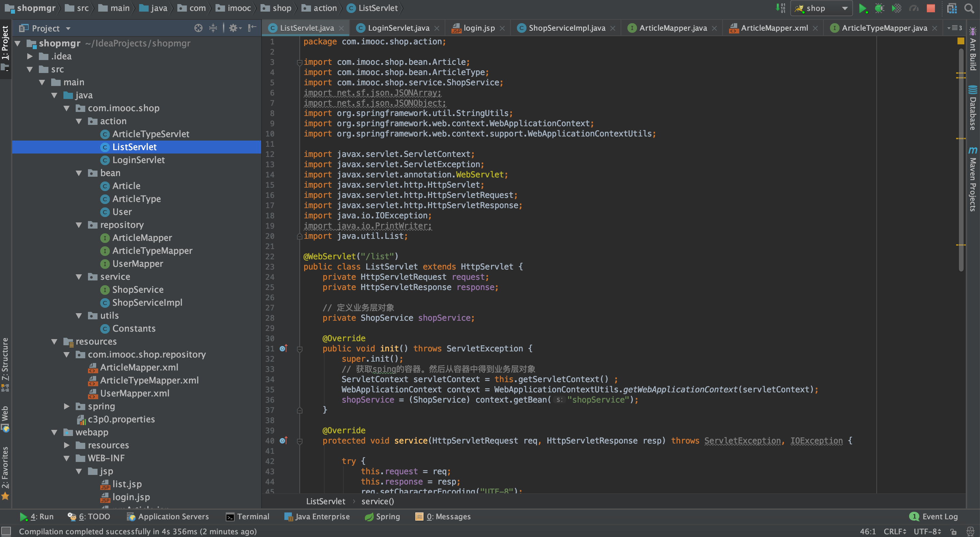Collapse the repository package node
Image resolution: width=980 pixels, height=537 pixels.
pos(79,225)
